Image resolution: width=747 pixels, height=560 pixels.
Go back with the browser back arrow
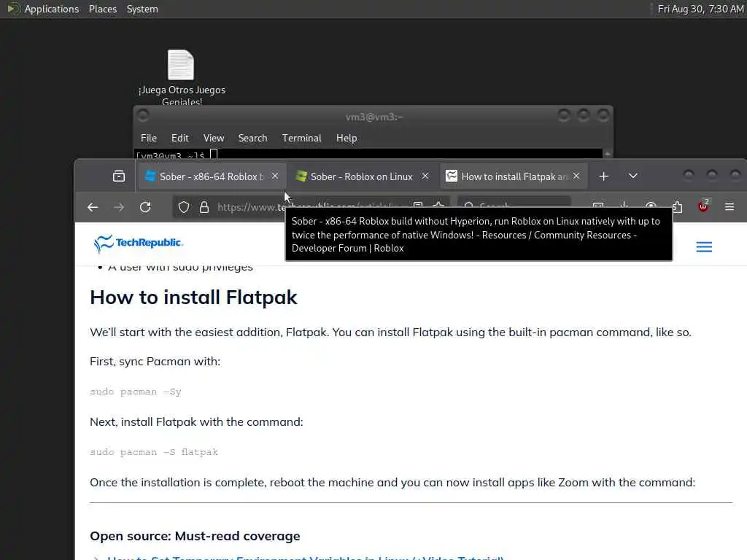(x=93, y=207)
